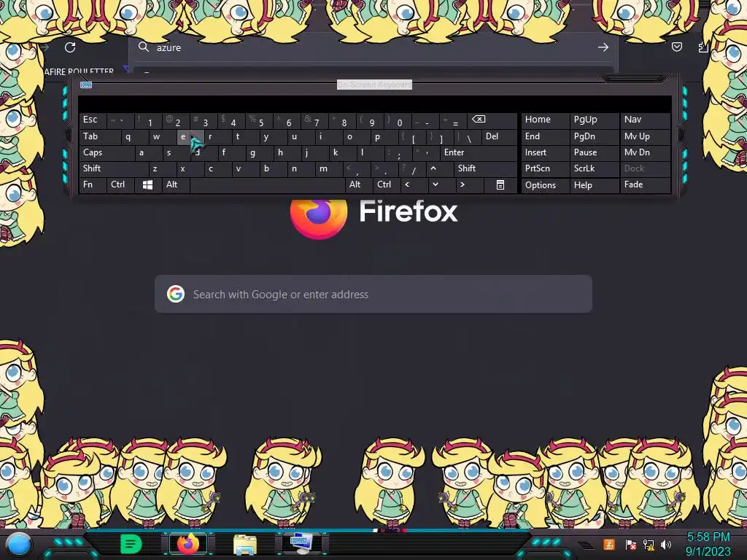The image size is (747, 560).
Task: Click the On-Screen Keyboard title icon
Action: (x=86, y=85)
